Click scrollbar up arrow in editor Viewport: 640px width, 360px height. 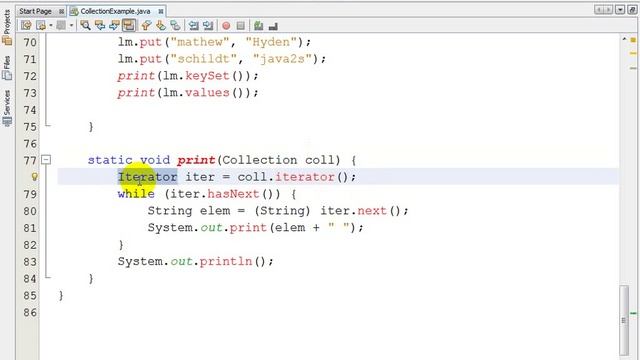point(624,40)
